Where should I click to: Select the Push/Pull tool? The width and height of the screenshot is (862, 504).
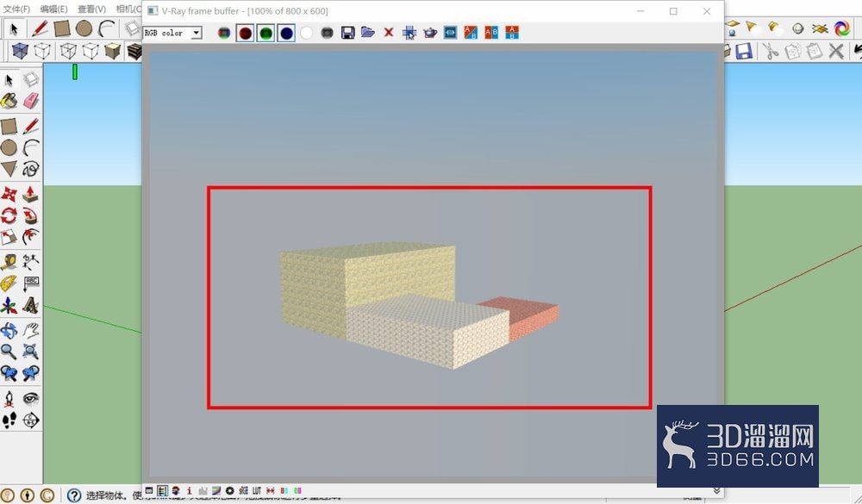tap(31, 194)
